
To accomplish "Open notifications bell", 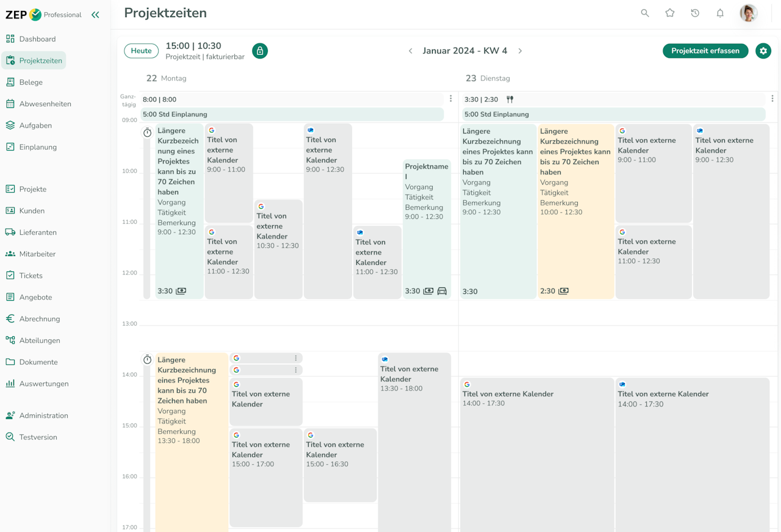I will click(x=720, y=13).
